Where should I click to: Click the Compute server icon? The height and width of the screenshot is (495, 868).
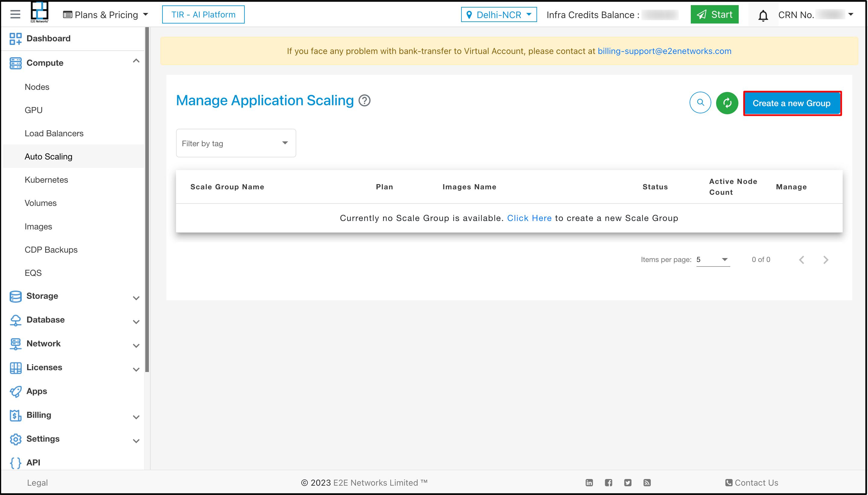[16, 63]
